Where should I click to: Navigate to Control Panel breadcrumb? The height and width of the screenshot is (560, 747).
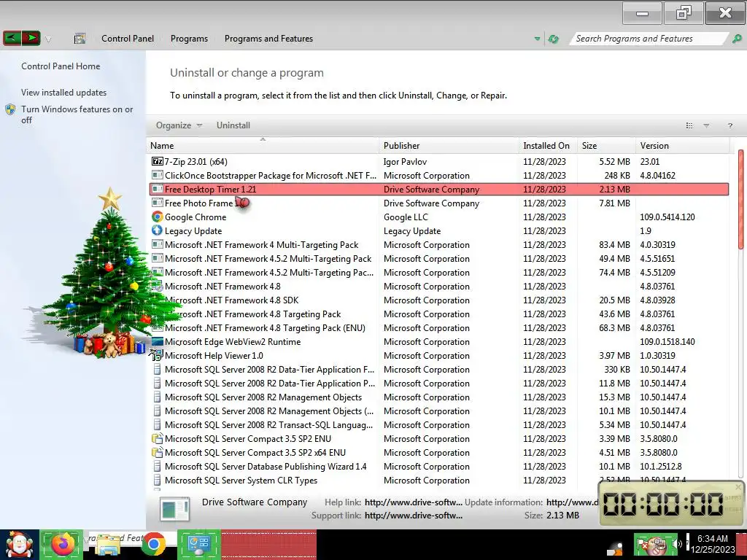127,39
